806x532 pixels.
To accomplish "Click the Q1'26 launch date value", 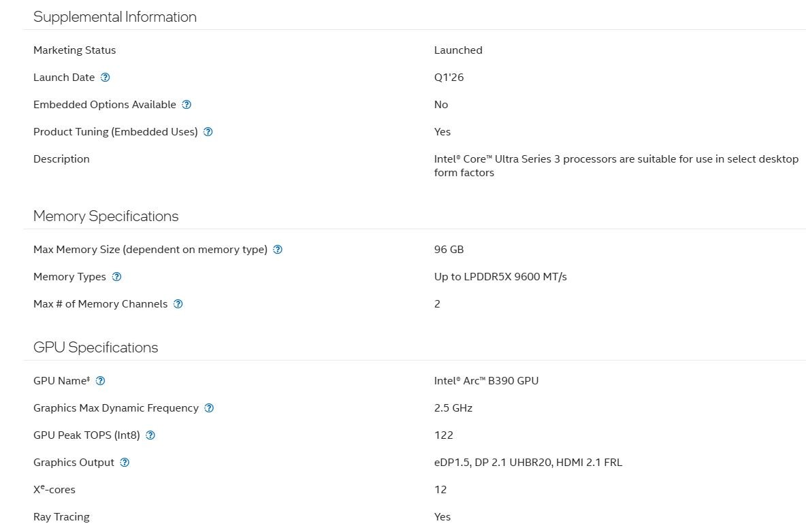I will point(449,78).
